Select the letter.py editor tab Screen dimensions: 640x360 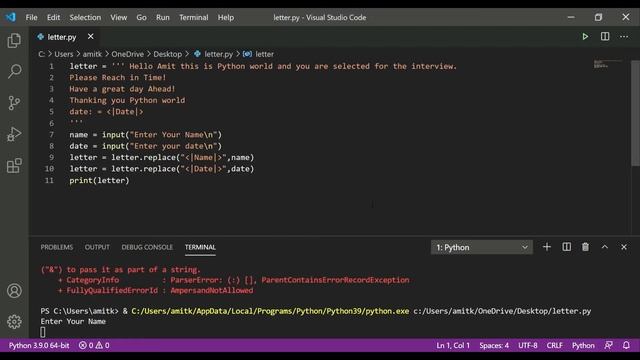[x=62, y=37]
